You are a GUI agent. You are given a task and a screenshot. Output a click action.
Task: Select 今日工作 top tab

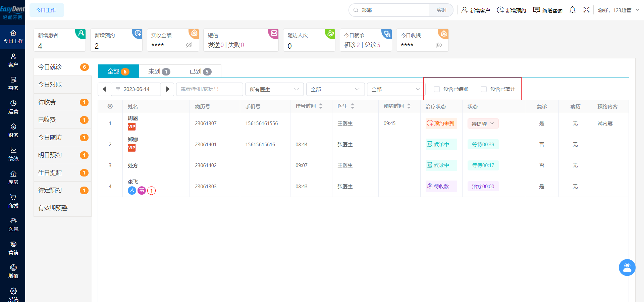46,10
